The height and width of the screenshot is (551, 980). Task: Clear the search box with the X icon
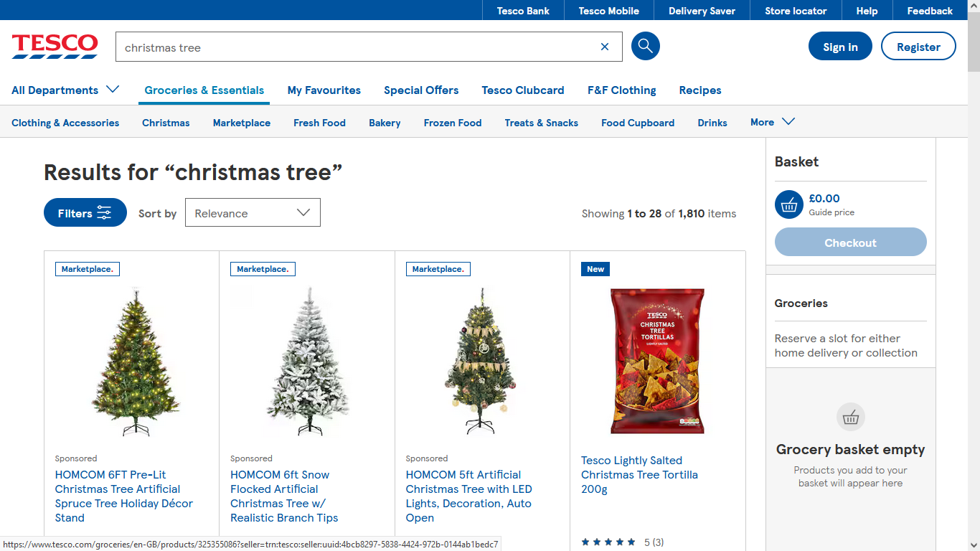point(605,47)
